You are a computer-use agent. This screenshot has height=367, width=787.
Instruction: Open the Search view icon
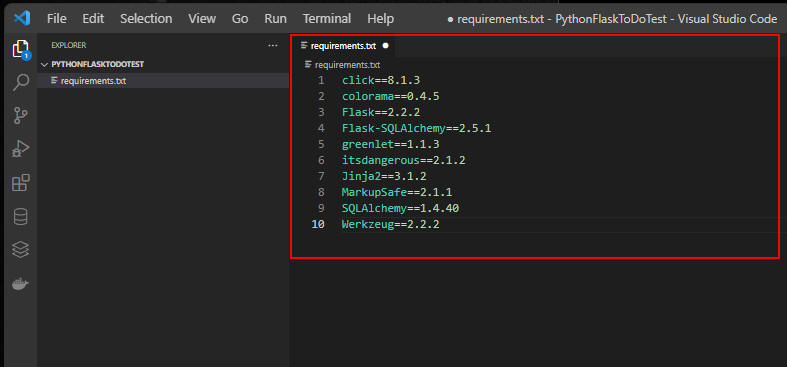[x=21, y=82]
